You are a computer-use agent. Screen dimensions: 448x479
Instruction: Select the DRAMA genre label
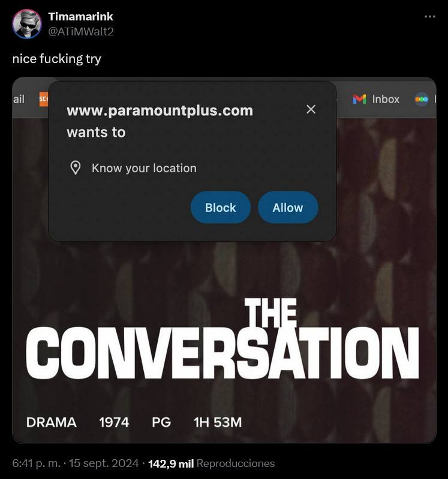51,422
